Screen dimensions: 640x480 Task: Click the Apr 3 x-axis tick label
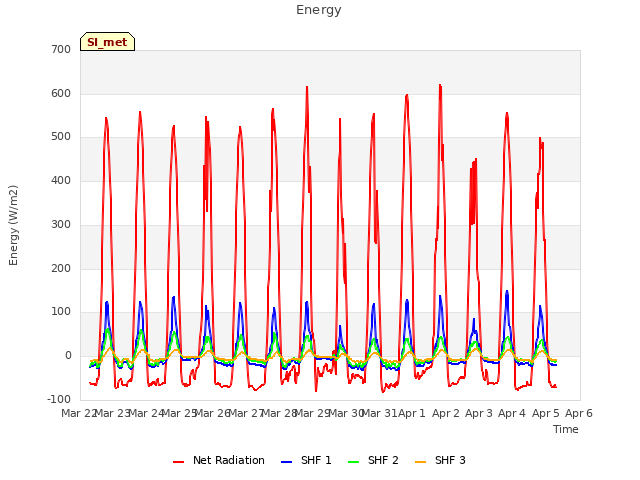coord(479,413)
